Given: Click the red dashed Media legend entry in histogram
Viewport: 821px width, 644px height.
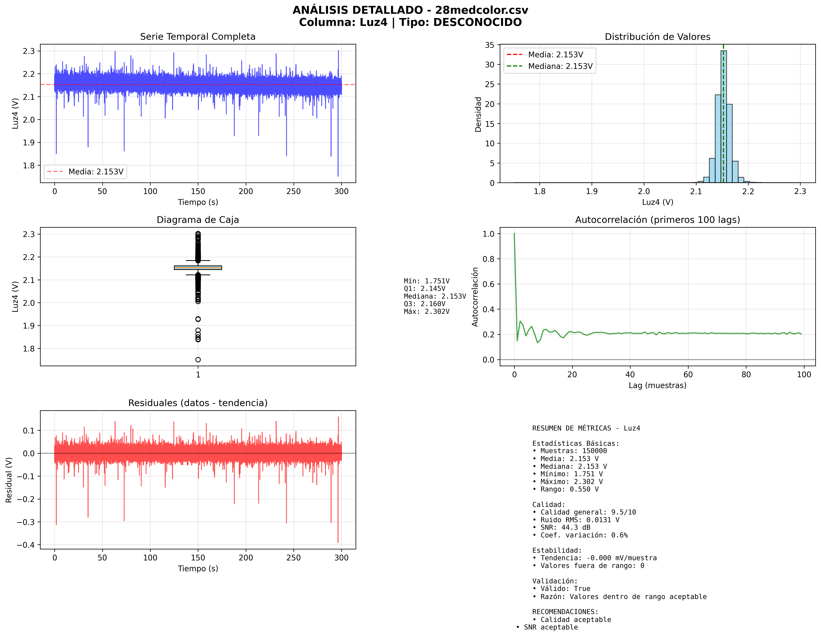Looking at the screenshot, I should [550, 55].
